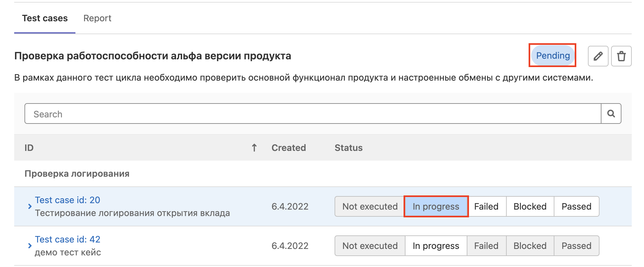Click the Created column header
This screenshot has width=644, height=267.
coord(288,148)
